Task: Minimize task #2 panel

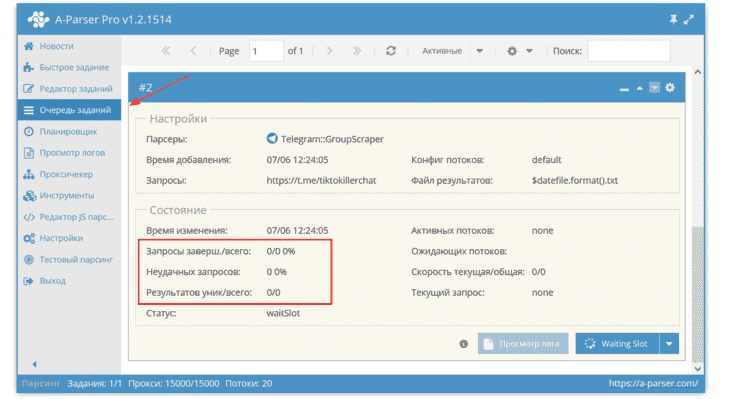Action: pos(624,88)
